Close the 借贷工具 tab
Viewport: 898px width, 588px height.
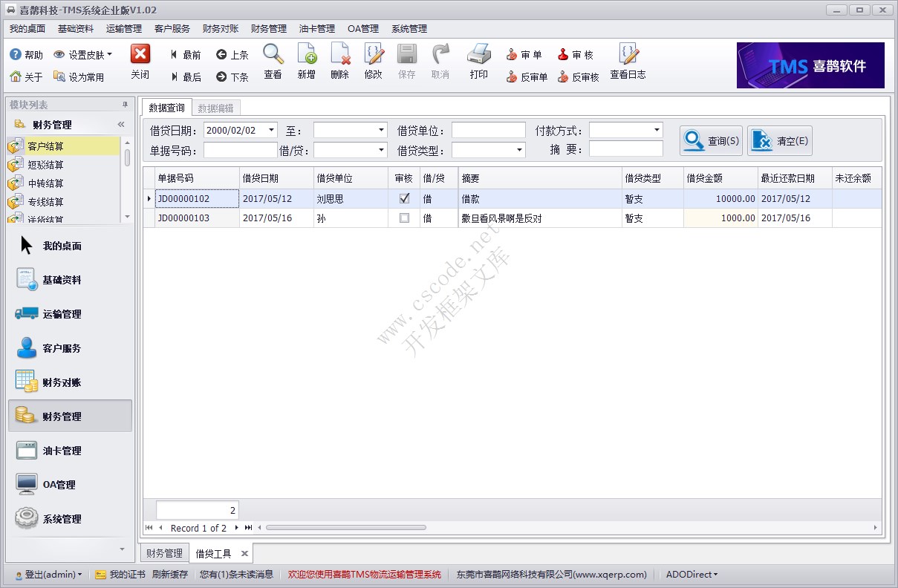[244, 554]
